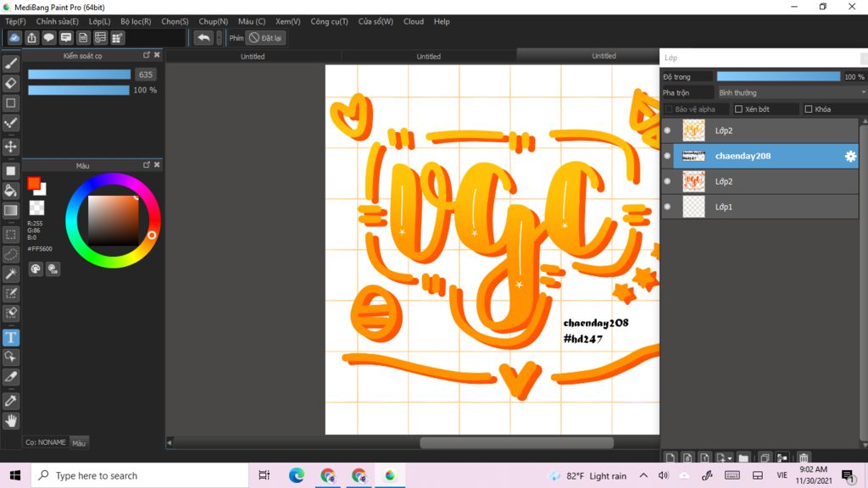The height and width of the screenshot is (488, 868).
Task: Open the Lớp(L) menu
Action: click(x=100, y=21)
